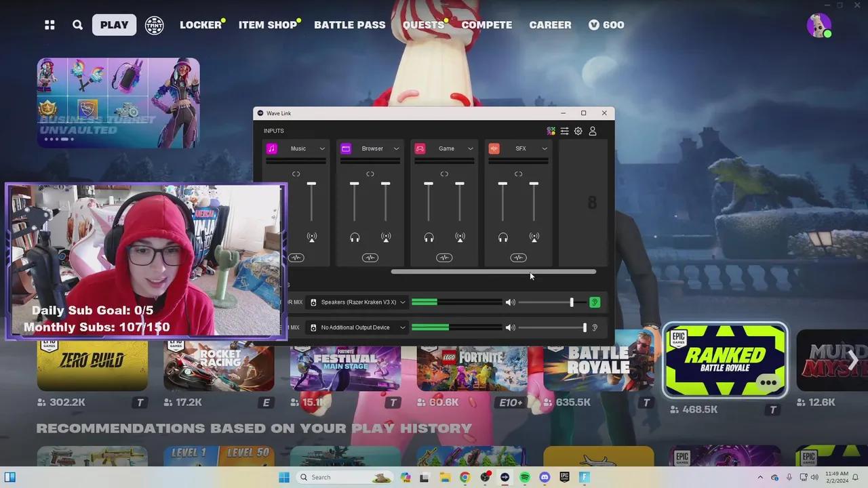Switch to the QUESTS tab

click(x=423, y=25)
